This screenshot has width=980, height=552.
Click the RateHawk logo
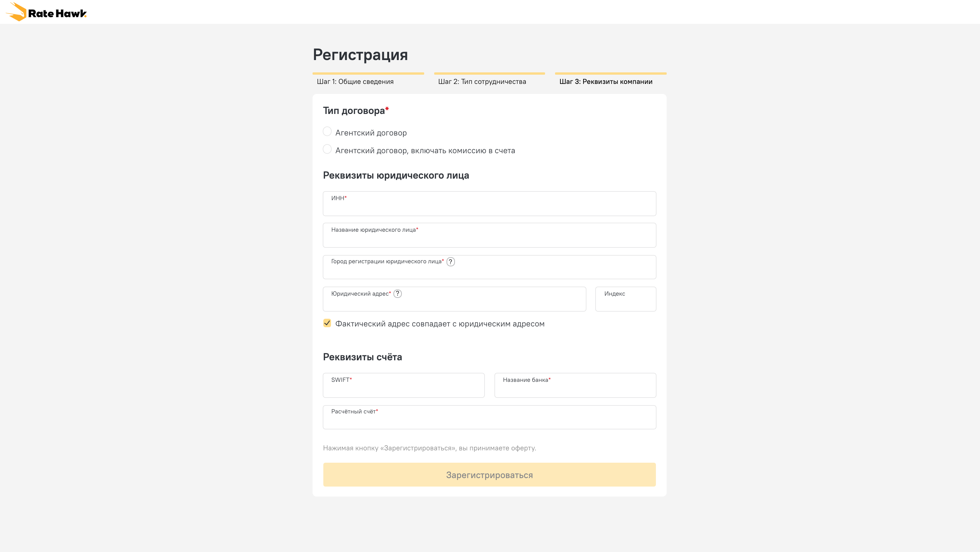pyautogui.click(x=46, y=12)
